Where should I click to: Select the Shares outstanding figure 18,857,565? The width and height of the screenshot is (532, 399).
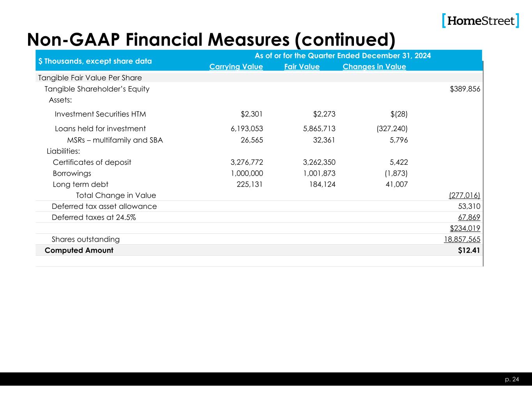[462, 239]
